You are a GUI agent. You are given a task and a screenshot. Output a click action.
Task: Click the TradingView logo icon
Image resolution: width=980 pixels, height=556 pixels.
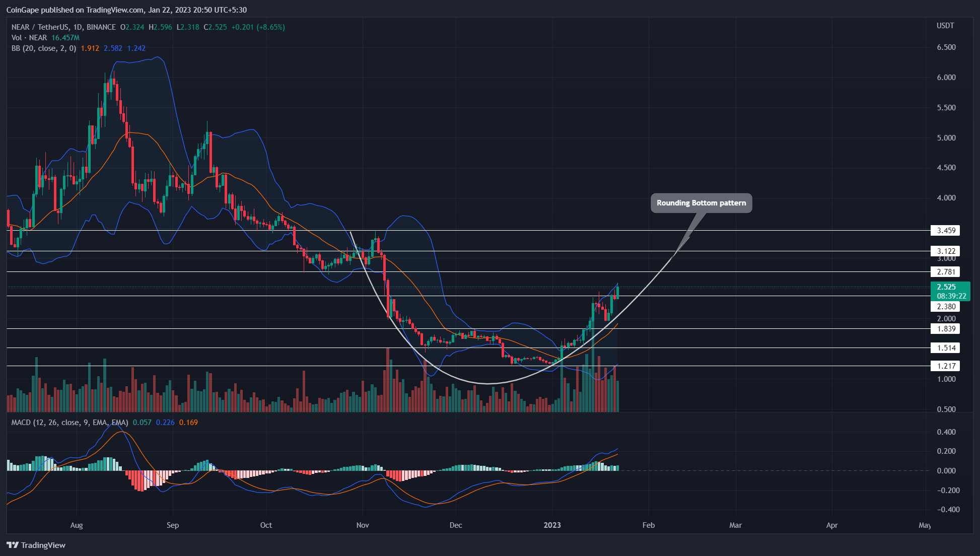13,545
